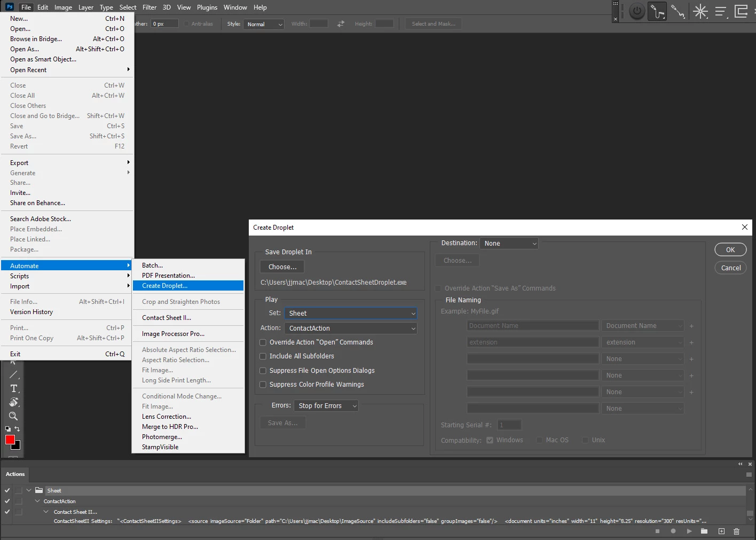This screenshot has height=540, width=756.
Task: Swap foreground and background colors icon
Action: 17,429
